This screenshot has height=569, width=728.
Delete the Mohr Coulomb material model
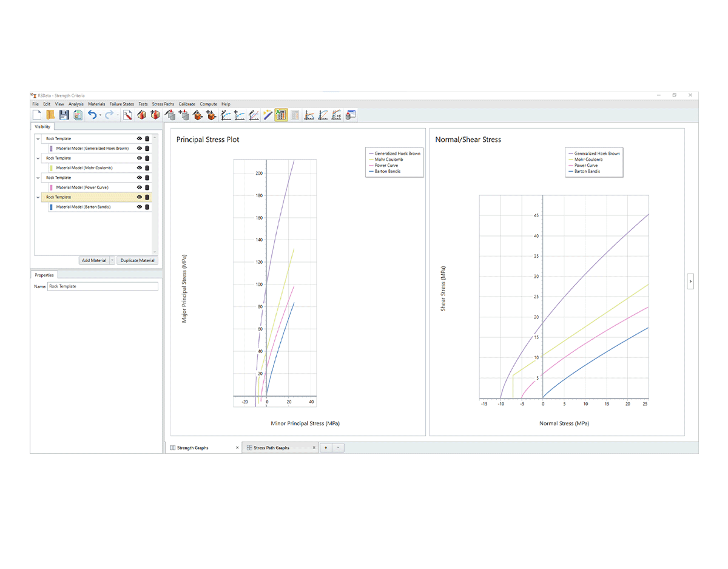point(147,168)
